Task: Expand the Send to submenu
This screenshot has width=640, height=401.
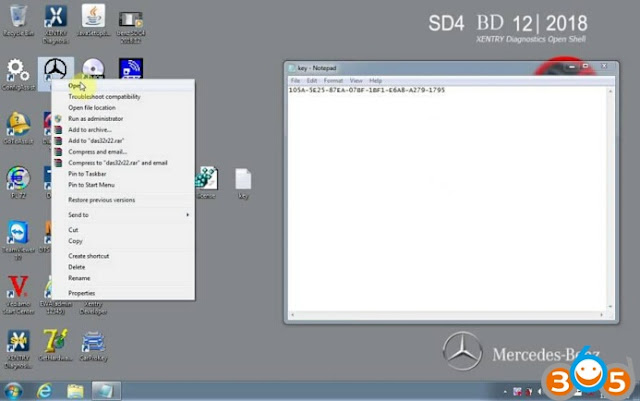Action: 123,215
